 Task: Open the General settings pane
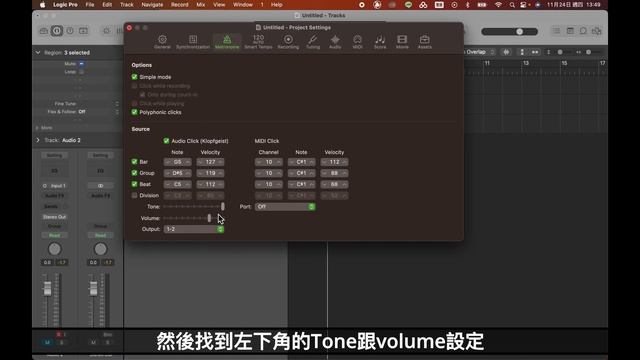pyautogui.click(x=162, y=42)
